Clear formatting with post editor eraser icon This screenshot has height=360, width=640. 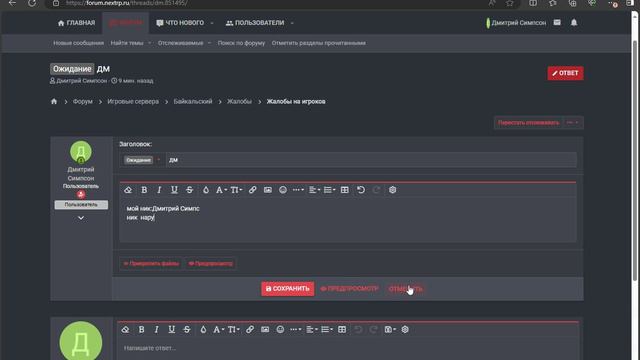pos(128,190)
